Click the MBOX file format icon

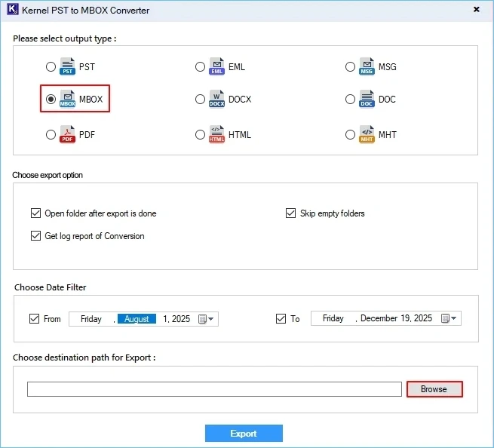coord(67,99)
